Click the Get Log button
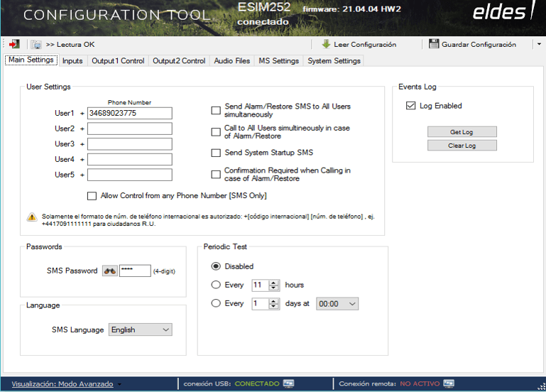Image resolution: width=546 pixels, height=392 pixels. pos(462,132)
